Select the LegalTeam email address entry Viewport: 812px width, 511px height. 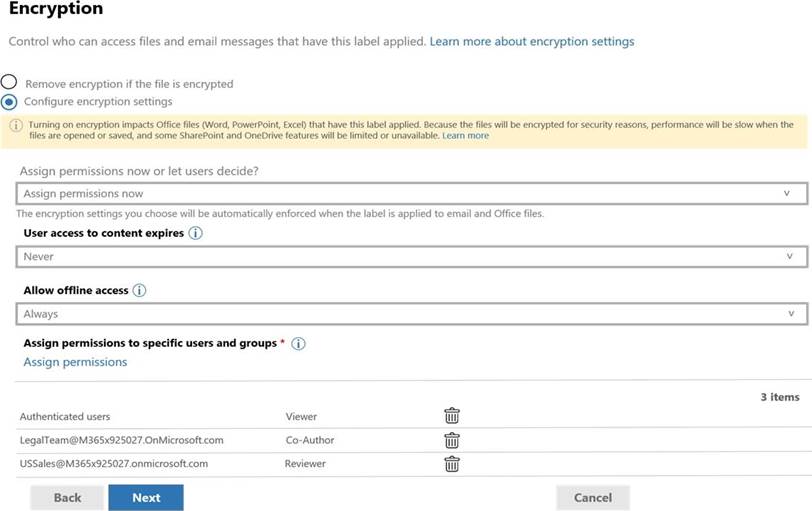(x=121, y=440)
